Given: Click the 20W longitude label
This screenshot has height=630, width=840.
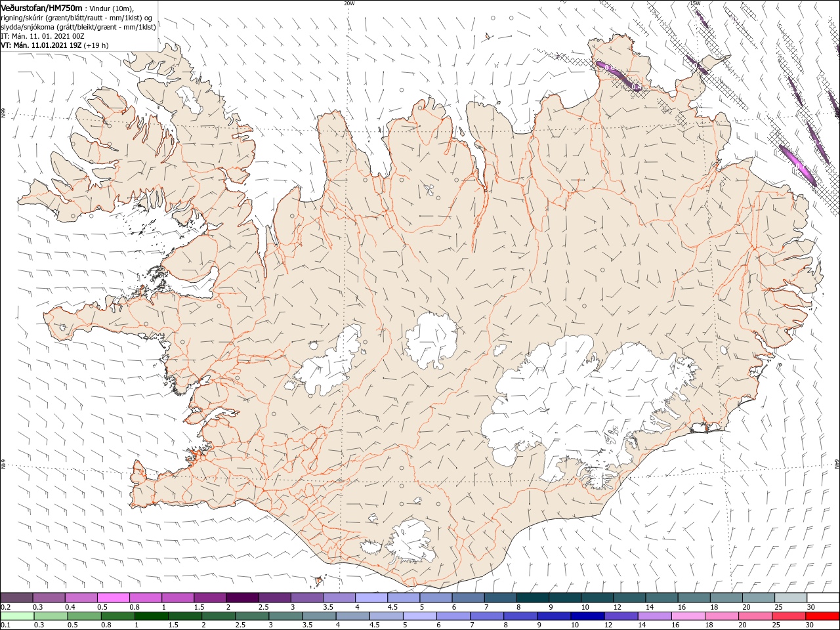Looking at the screenshot, I should point(349,3).
